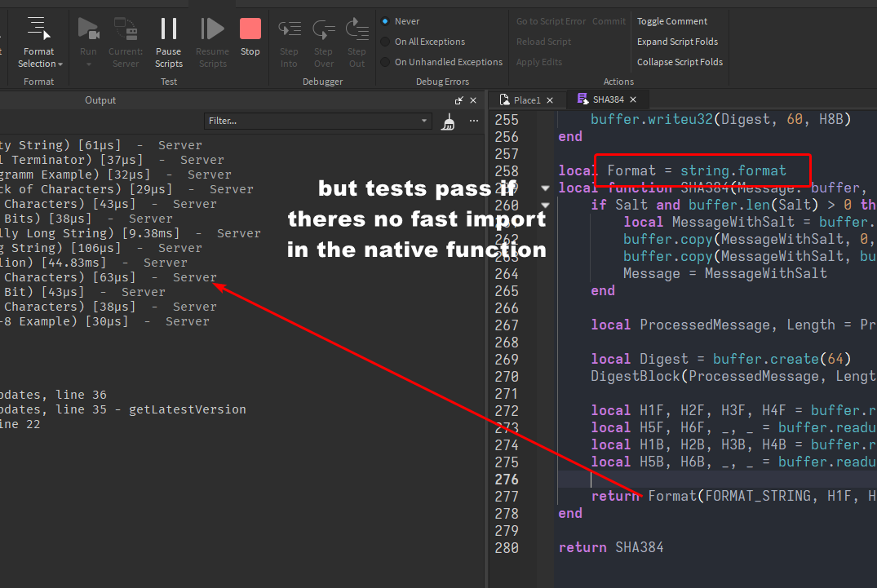Click Commit in Actions group
Viewport: 877px width, 588px height.
(609, 21)
